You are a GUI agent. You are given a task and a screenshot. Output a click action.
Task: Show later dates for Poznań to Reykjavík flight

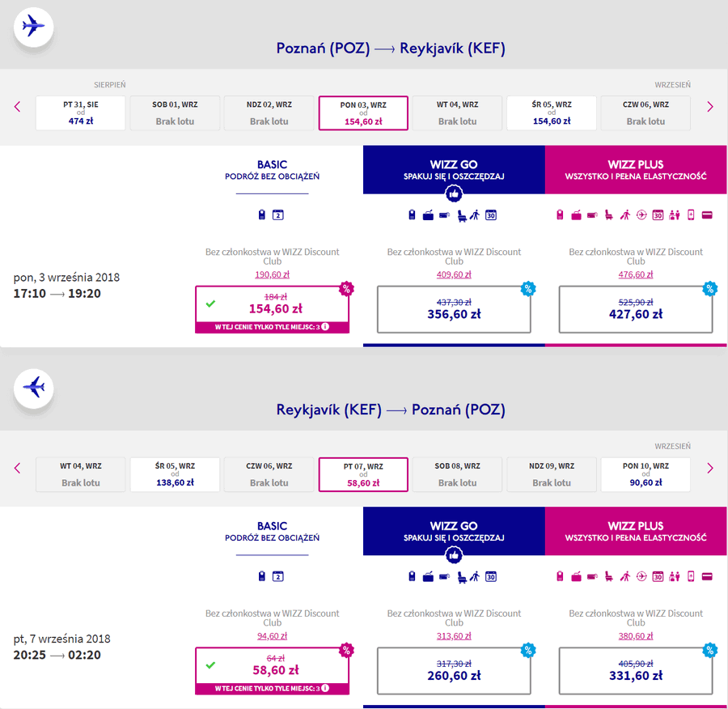click(x=710, y=107)
